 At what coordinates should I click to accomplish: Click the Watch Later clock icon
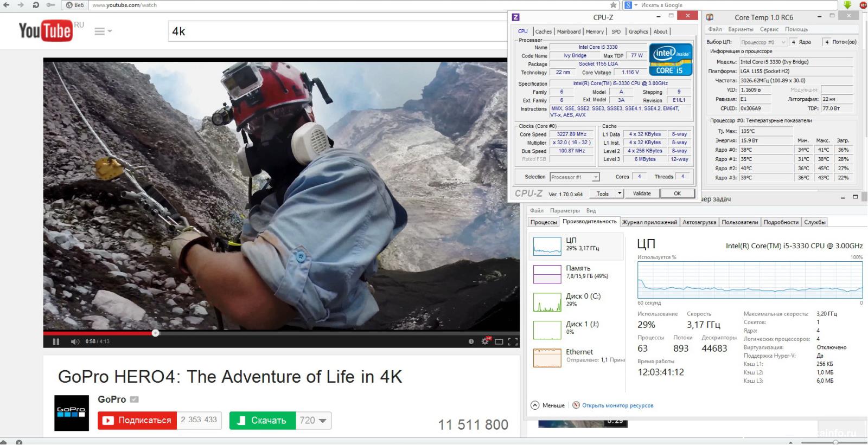[471, 341]
